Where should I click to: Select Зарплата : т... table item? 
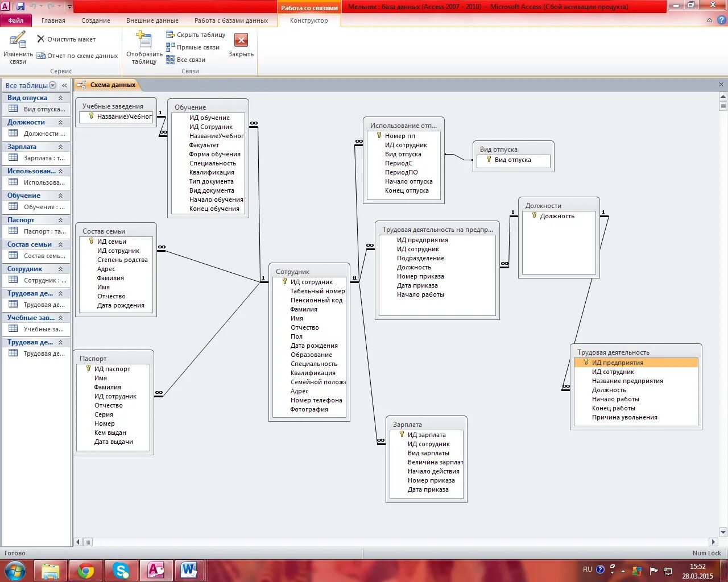tap(36, 158)
